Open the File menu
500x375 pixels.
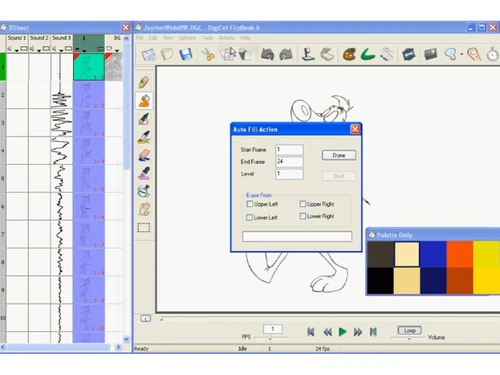[x=139, y=38]
